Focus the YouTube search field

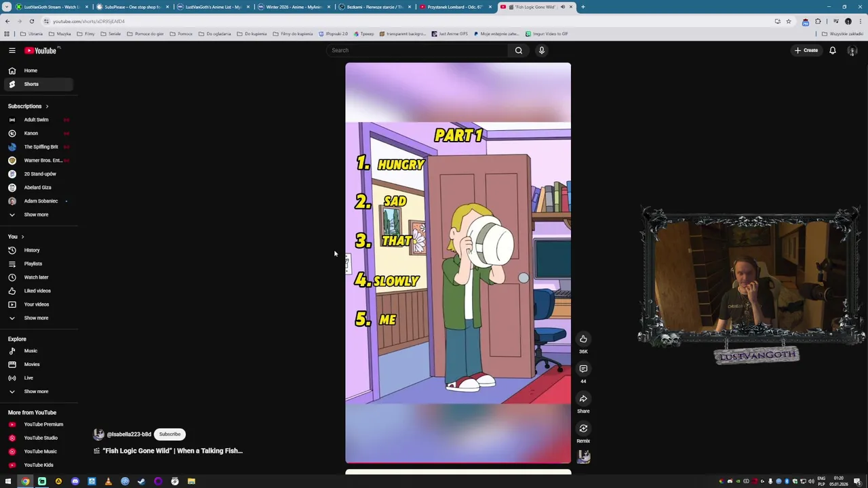[x=417, y=50]
